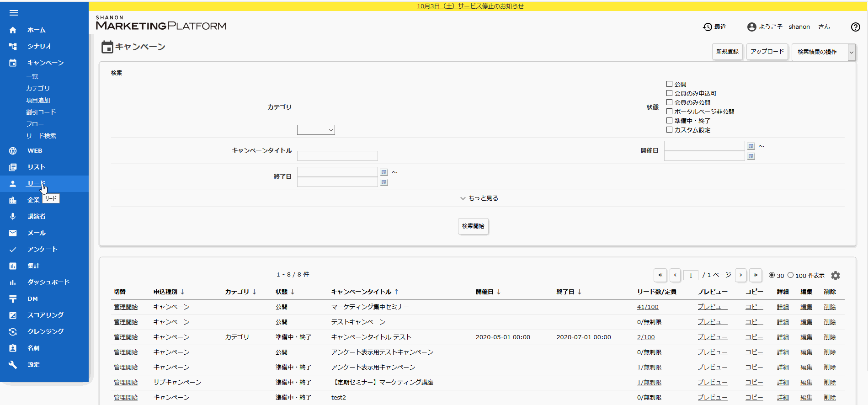Click the WEB globe icon
Screen dimensions: 868x405
pyautogui.click(x=13, y=151)
